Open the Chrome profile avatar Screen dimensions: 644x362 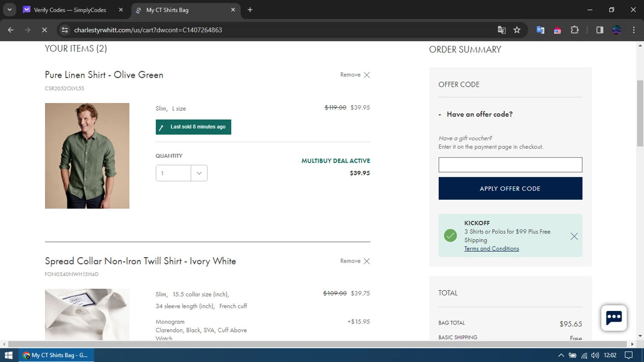point(617,30)
